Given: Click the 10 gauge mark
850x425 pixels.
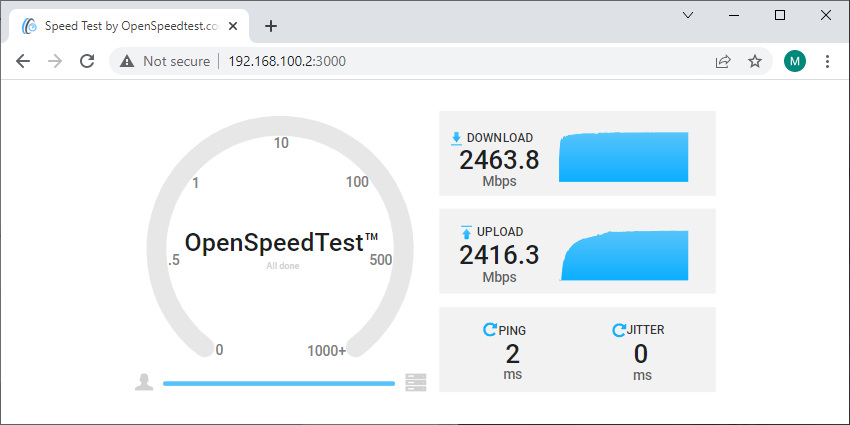Looking at the screenshot, I should (x=281, y=143).
